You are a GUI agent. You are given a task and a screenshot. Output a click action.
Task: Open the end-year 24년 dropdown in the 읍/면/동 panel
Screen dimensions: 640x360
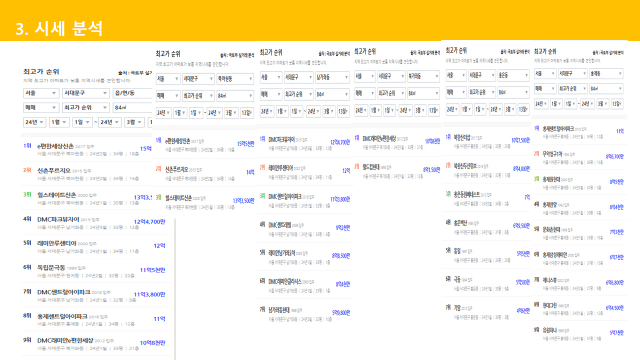109,122
